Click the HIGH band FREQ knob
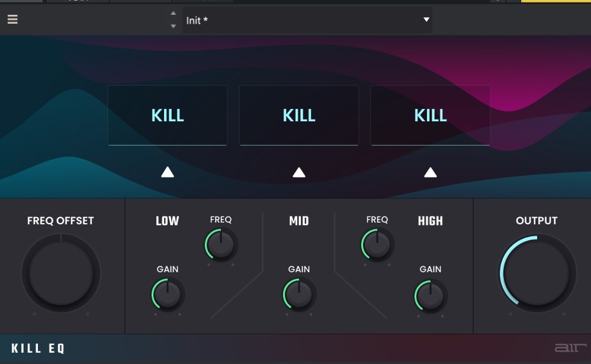Screen dimensions: 591x364 (x=377, y=244)
